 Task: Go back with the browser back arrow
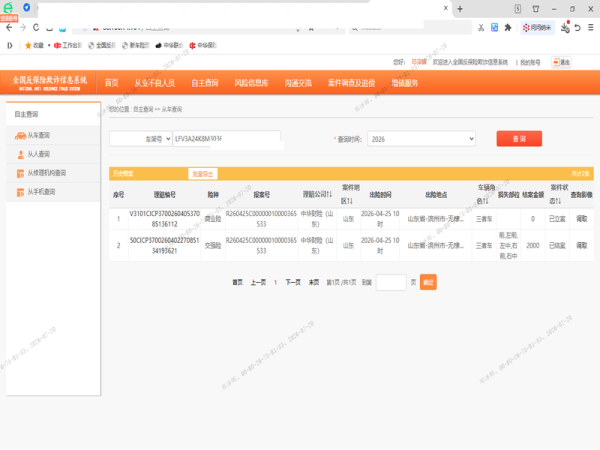point(9,28)
